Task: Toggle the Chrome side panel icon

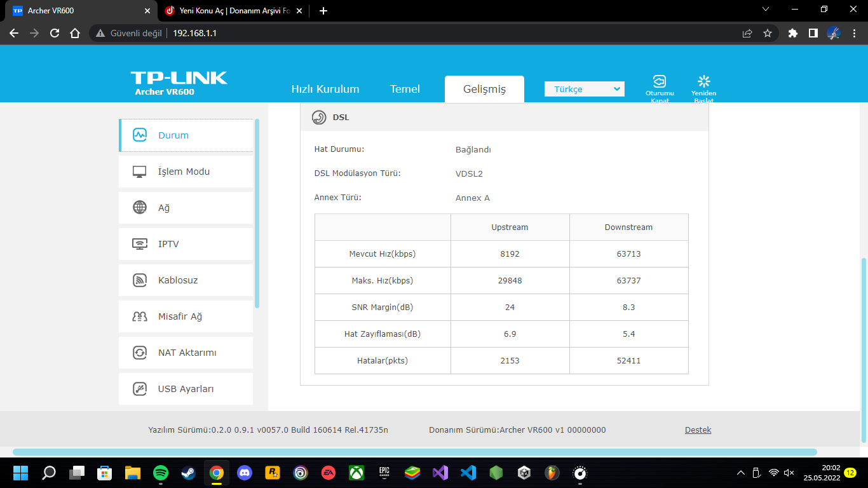Action: click(x=813, y=33)
